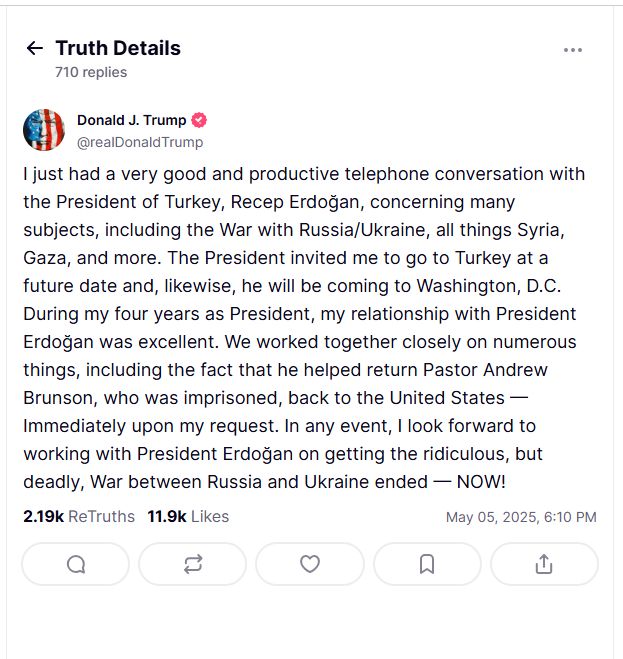The image size is (623, 659).
Task: Go back using the left arrow
Action: pyautogui.click(x=34, y=48)
